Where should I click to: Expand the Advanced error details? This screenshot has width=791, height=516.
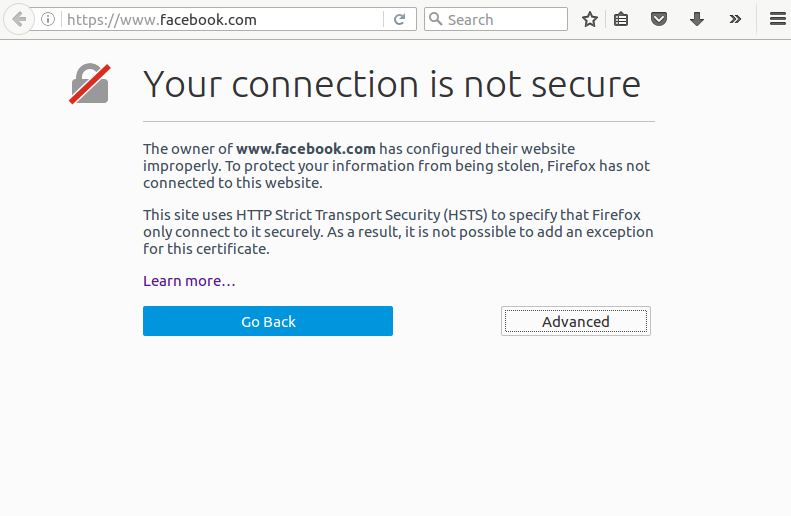click(x=575, y=321)
